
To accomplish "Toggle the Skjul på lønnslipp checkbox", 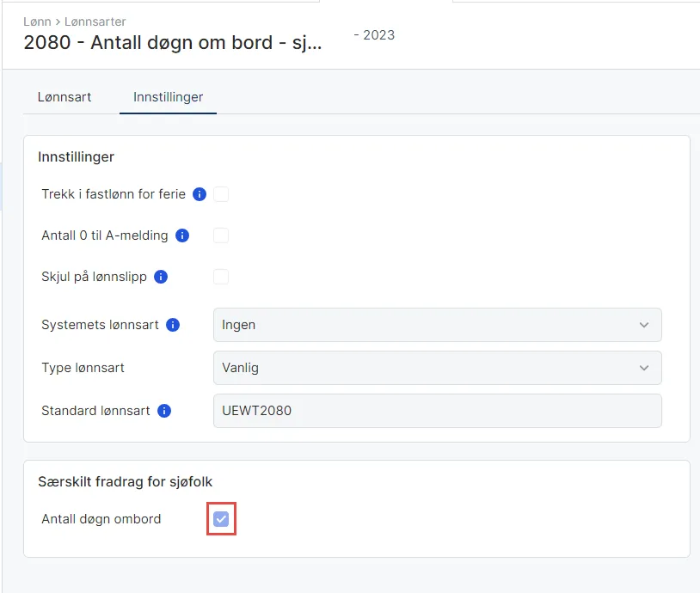I will click(221, 277).
